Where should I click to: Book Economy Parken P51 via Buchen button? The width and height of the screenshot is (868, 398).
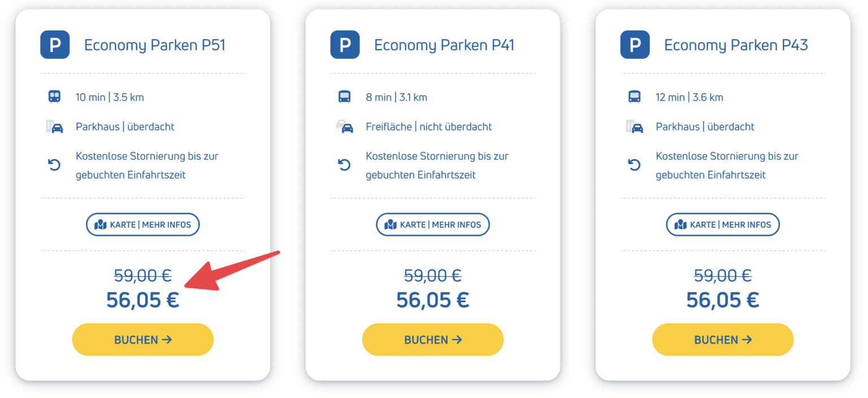click(142, 339)
